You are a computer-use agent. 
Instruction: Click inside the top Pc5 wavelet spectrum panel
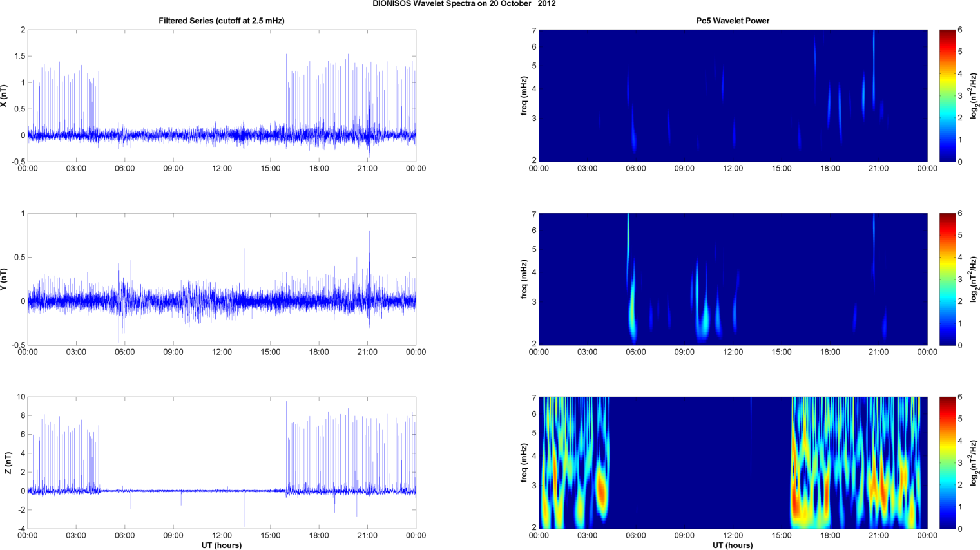click(733, 96)
